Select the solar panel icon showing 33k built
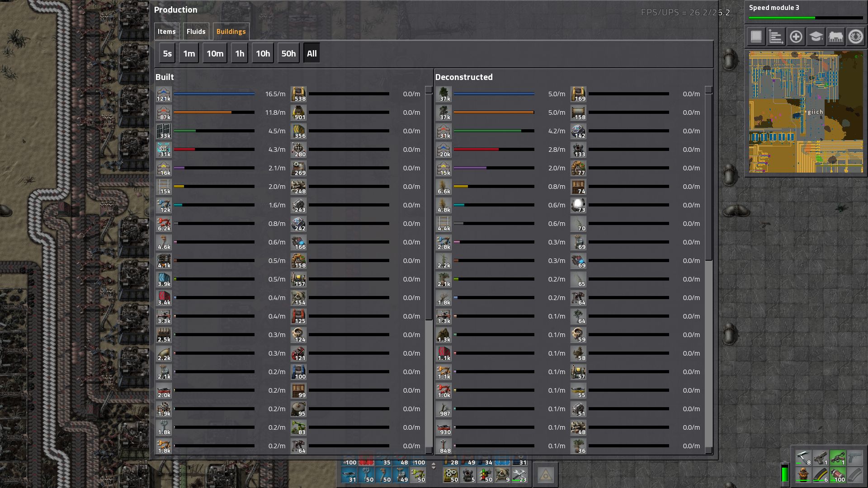 tap(164, 131)
